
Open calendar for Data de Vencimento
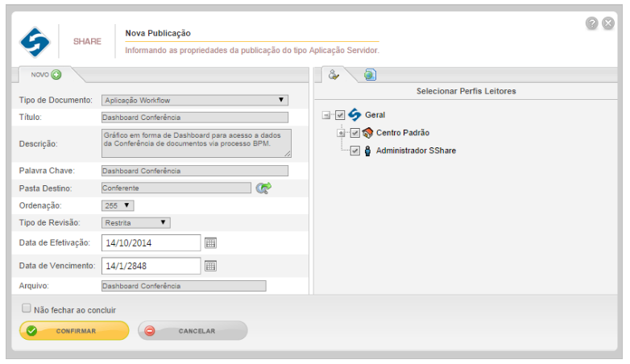pyautogui.click(x=210, y=266)
